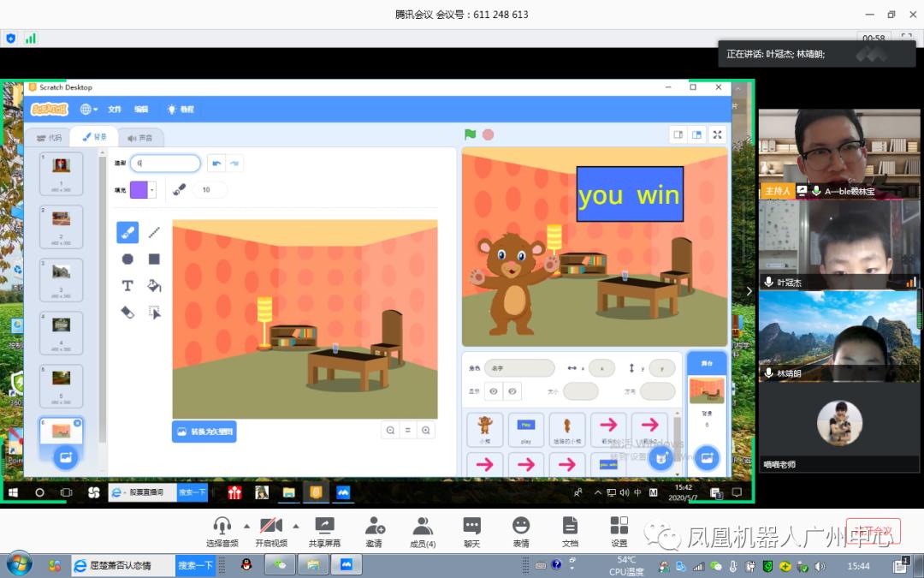Toggle audio with the 选择音频 button
This screenshot has height=578, width=924.
(x=222, y=532)
